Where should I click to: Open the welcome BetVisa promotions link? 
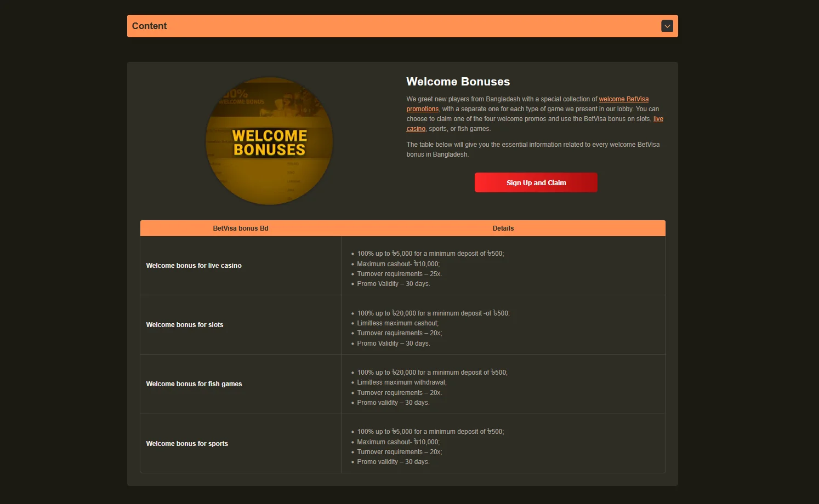[x=623, y=99]
